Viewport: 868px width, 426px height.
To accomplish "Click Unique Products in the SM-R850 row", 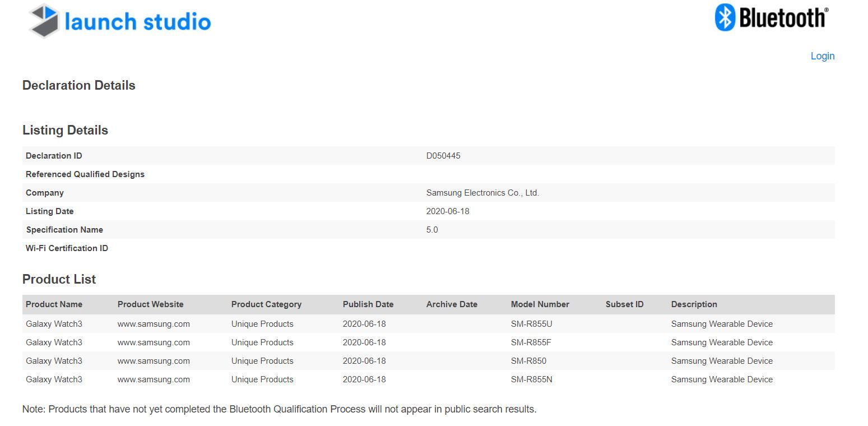I will pos(262,361).
